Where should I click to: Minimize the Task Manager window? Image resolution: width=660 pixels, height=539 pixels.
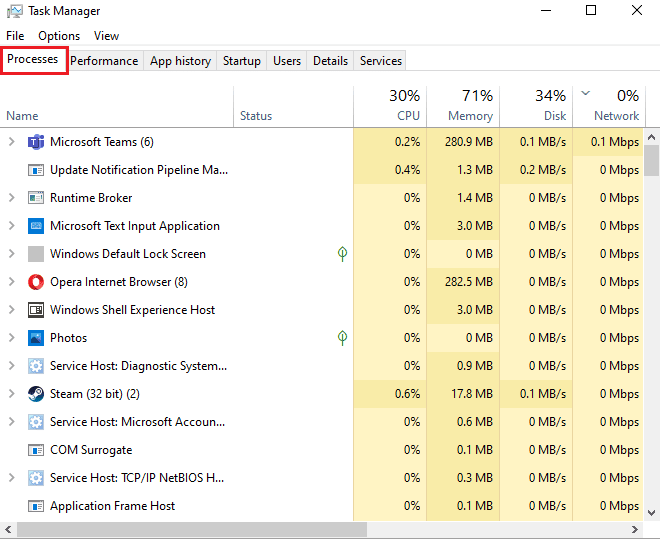coord(546,10)
